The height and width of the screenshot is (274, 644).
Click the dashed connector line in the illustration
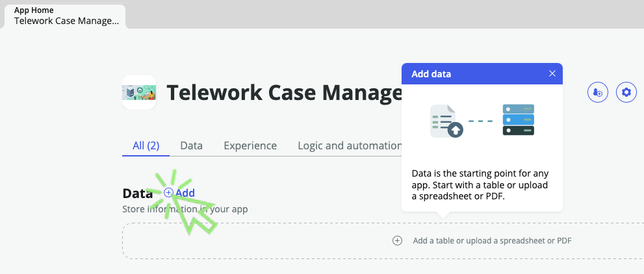tap(482, 121)
